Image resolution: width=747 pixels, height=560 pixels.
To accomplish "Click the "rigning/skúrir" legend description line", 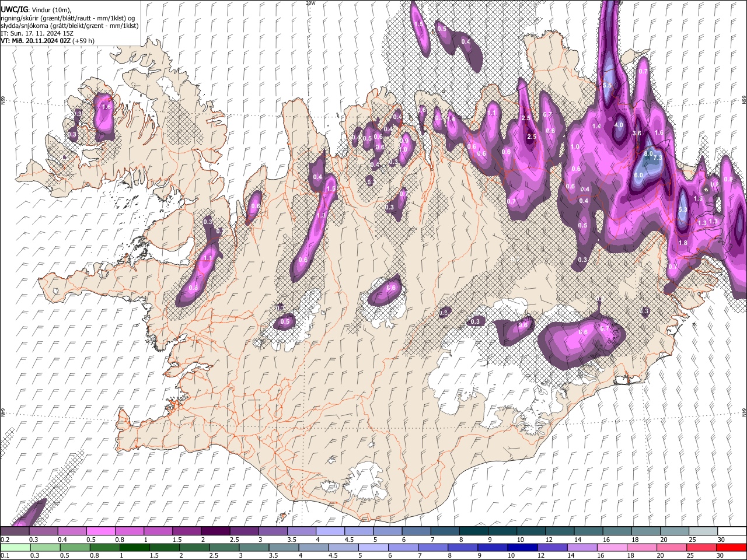I will [x=68, y=18].
